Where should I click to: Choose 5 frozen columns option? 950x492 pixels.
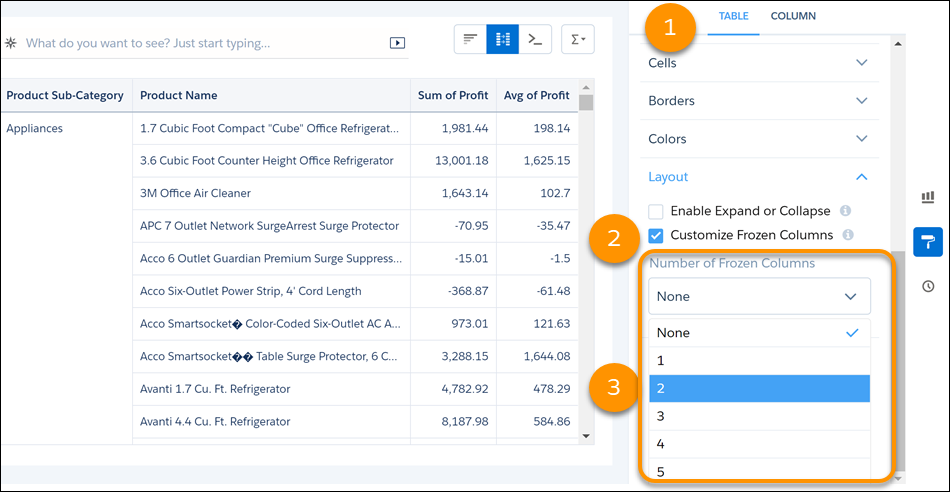click(x=759, y=470)
